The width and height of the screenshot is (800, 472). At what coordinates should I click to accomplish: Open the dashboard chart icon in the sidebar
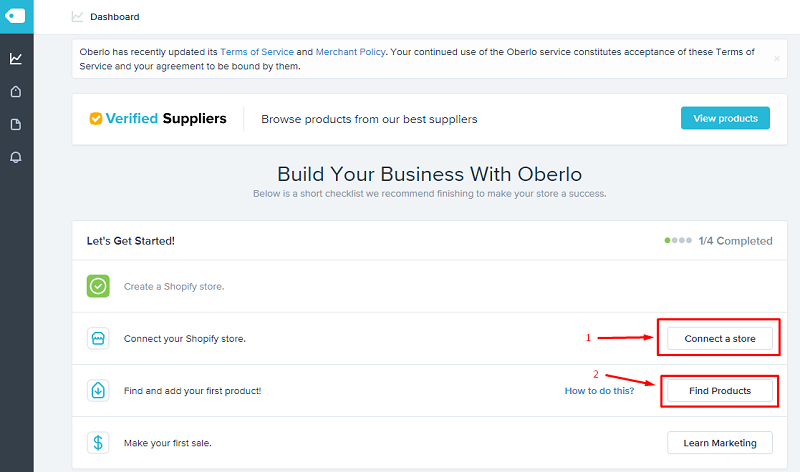(16, 59)
